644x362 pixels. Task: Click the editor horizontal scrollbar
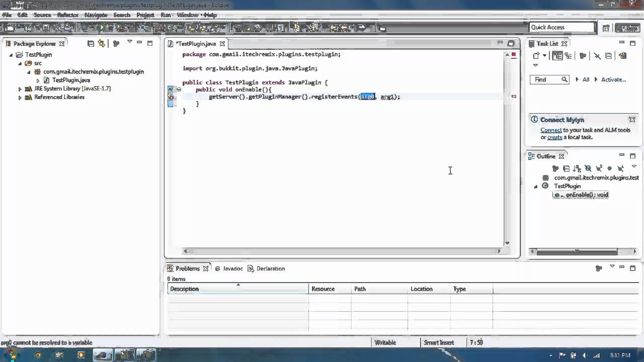(342, 251)
